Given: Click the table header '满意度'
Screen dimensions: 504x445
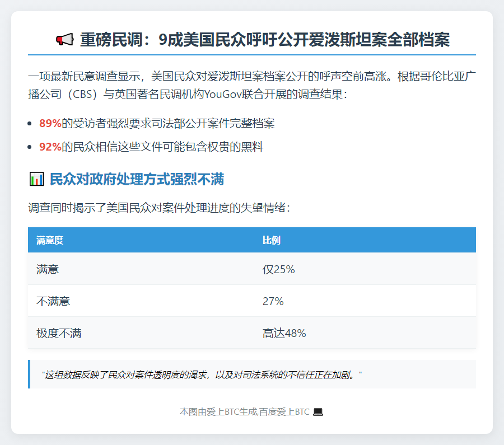Looking at the screenshot, I should 50,240.
